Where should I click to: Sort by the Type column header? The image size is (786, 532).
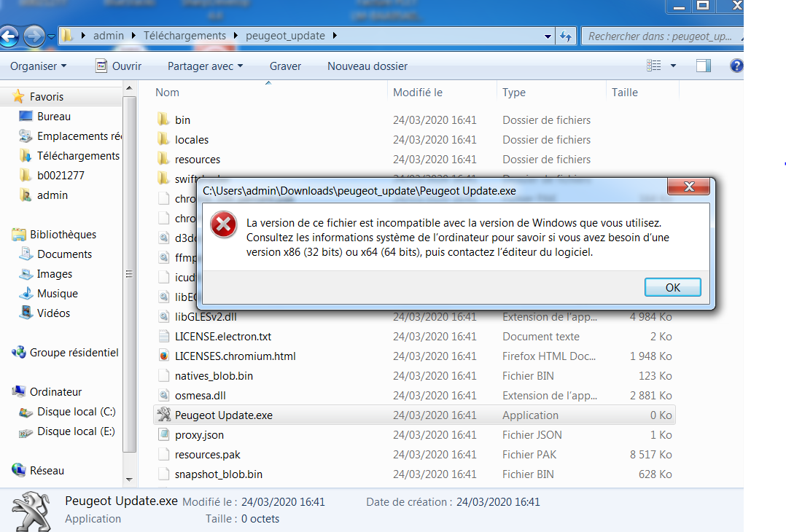(x=514, y=92)
